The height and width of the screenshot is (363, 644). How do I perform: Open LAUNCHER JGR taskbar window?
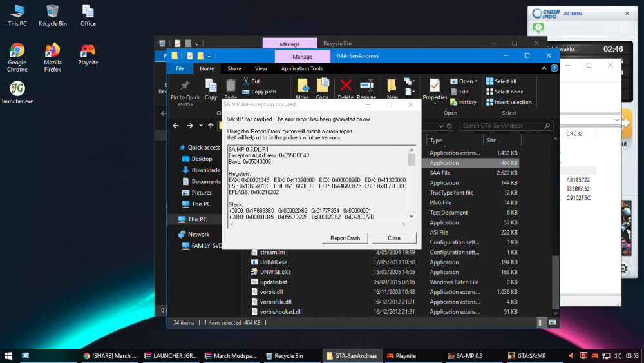[171, 356]
